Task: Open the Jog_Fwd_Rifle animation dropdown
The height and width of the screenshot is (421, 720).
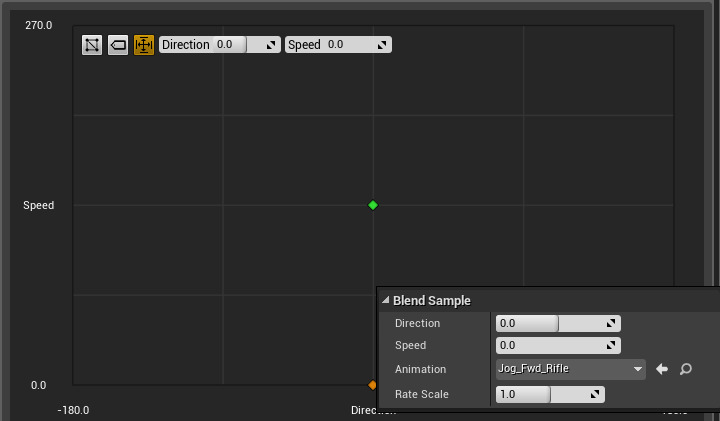Action: [x=571, y=369]
